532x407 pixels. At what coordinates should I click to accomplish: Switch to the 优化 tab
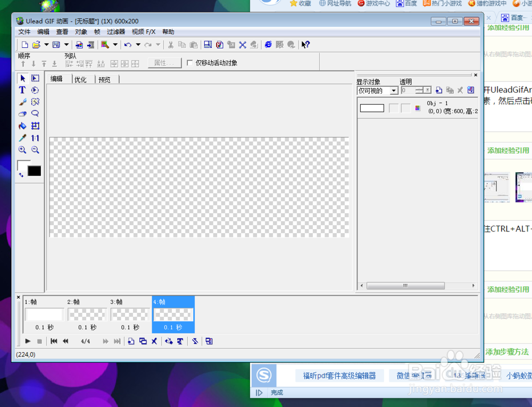[80, 80]
